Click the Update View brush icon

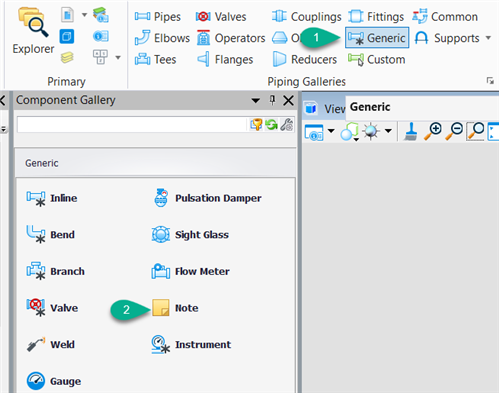tap(411, 131)
